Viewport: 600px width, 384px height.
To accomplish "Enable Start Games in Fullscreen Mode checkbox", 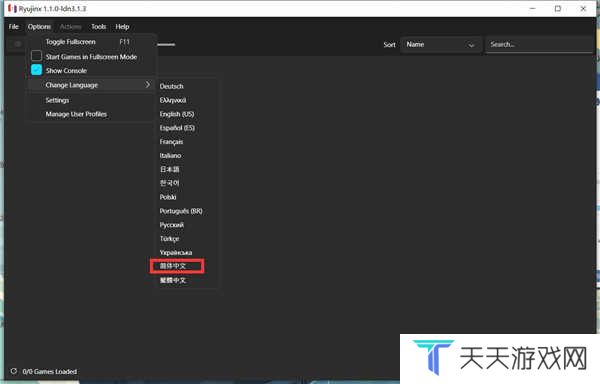I will pyautogui.click(x=36, y=56).
